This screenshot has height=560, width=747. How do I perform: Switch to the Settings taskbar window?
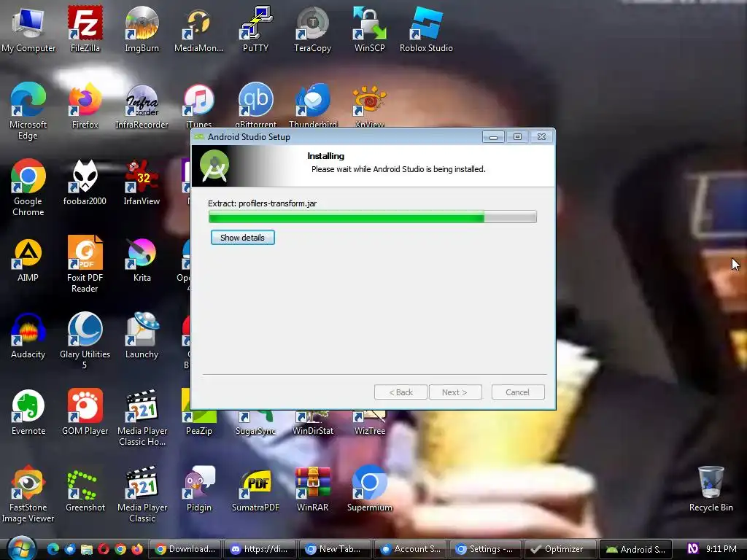click(485, 549)
